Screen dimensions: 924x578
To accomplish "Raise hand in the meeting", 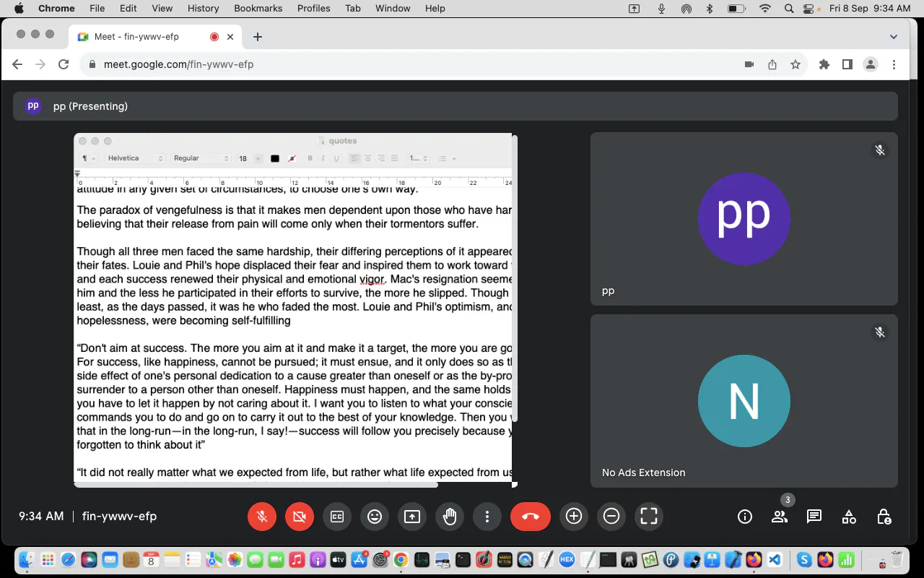I will pos(450,517).
